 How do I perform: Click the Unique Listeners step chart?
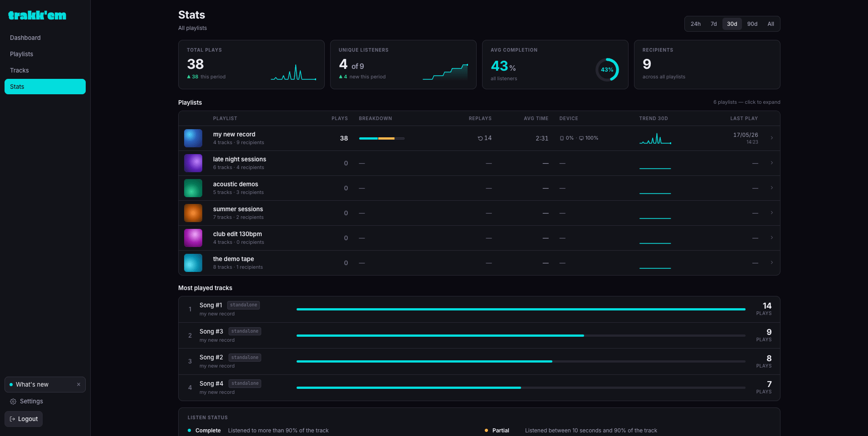click(x=445, y=72)
